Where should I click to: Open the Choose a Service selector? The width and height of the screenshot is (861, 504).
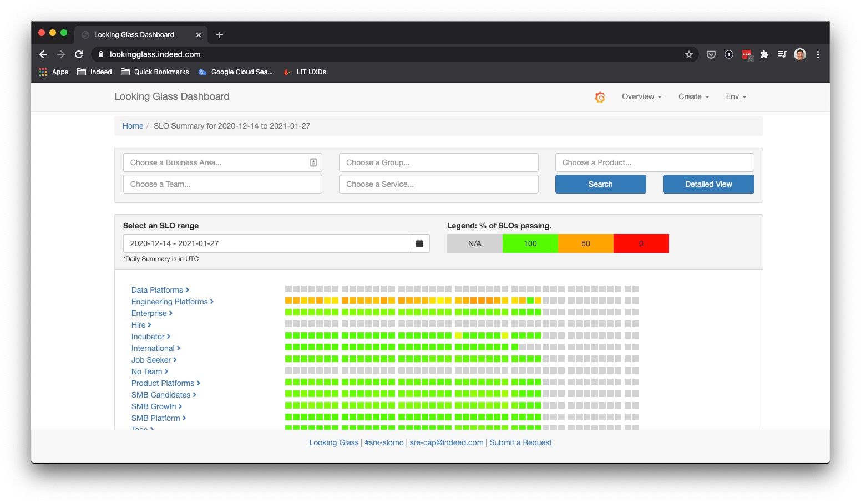pyautogui.click(x=439, y=184)
